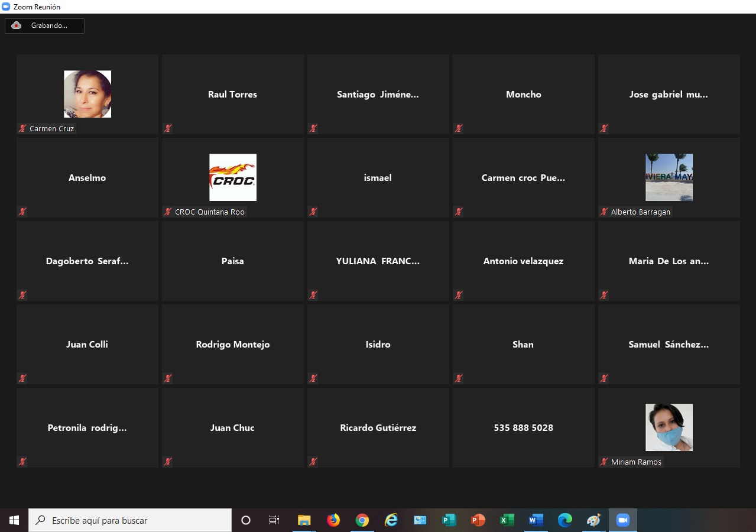Click Carmen Cruz's muted microphone icon
The image size is (756, 532).
coord(22,128)
